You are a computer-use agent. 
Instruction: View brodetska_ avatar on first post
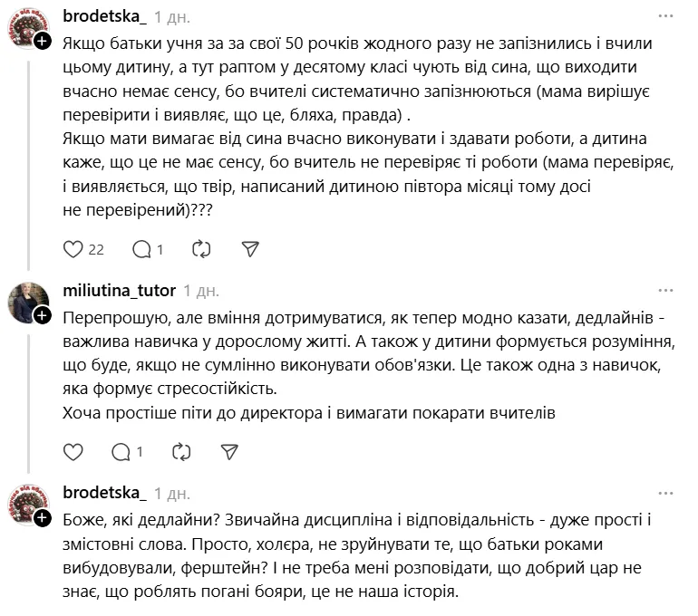(27, 28)
